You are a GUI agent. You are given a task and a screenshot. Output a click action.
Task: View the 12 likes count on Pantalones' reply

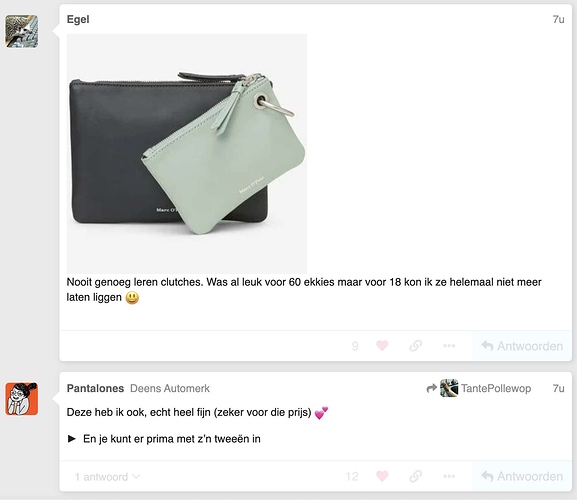pos(352,476)
